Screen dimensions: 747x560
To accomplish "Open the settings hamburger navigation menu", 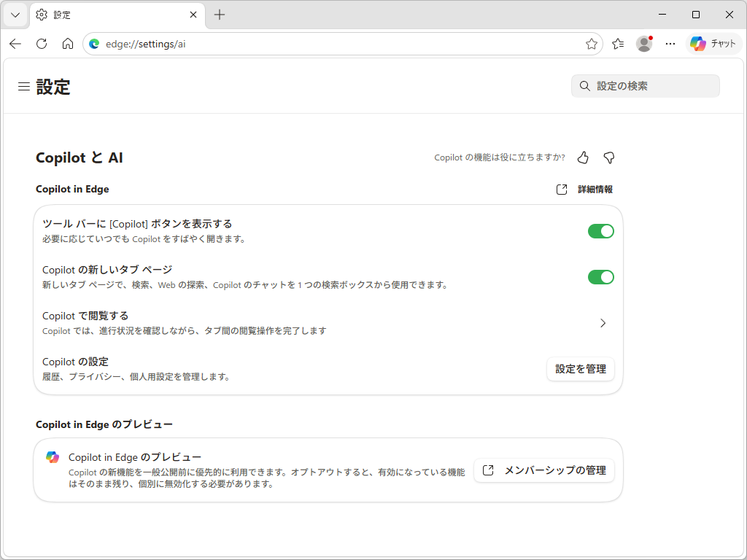I will click(24, 86).
